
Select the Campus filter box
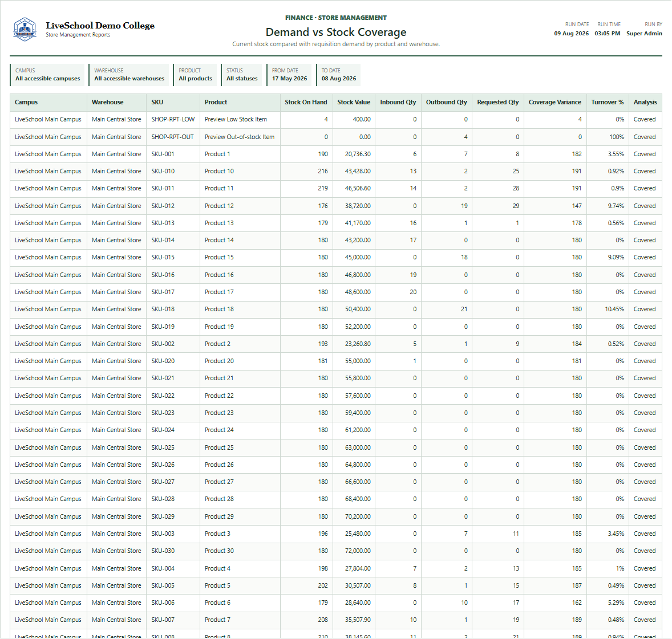(x=47, y=75)
